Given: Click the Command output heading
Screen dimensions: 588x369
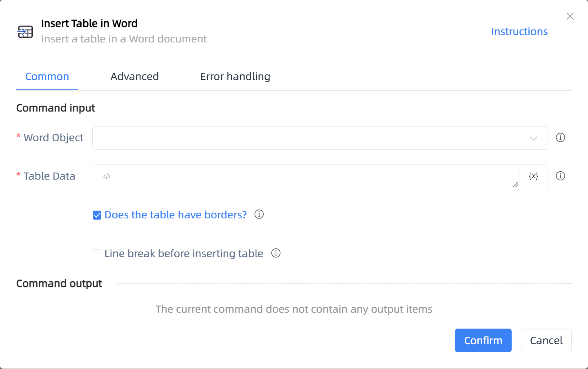Looking at the screenshot, I should click(x=59, y=284).
